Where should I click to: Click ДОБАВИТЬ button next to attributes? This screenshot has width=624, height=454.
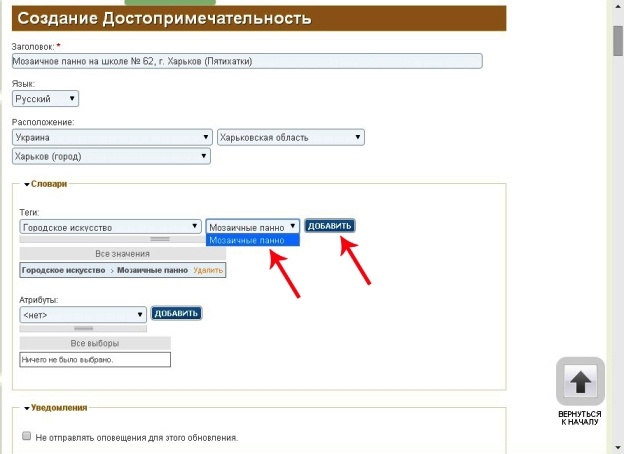(176, 314)
